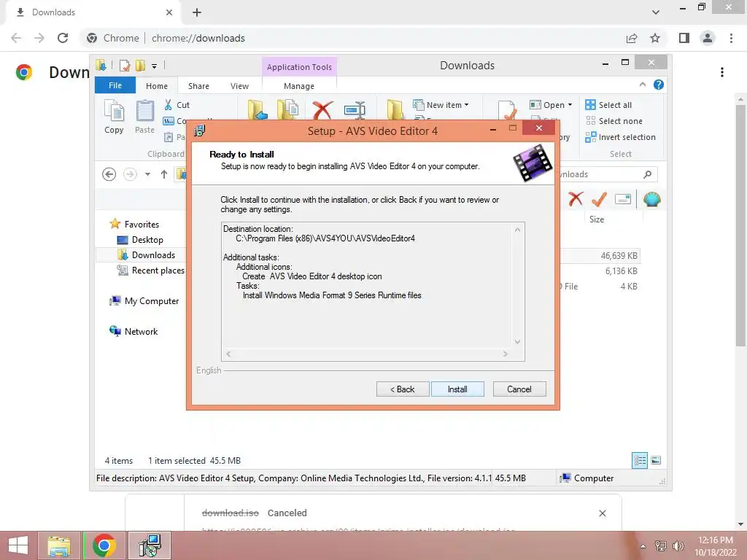Switch Explorer to large icons view
The image size is (747, 560).
click(656, 460)
